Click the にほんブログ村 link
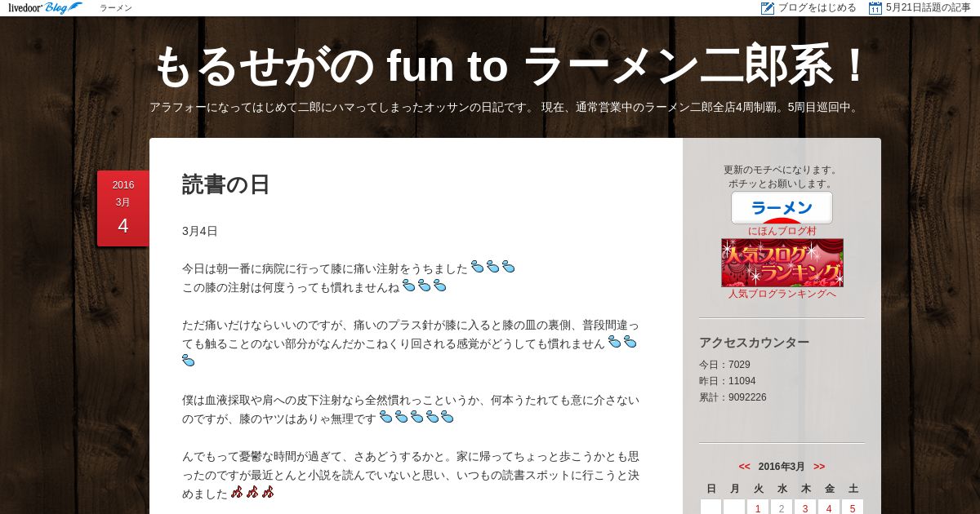 [x=782, y=231]
